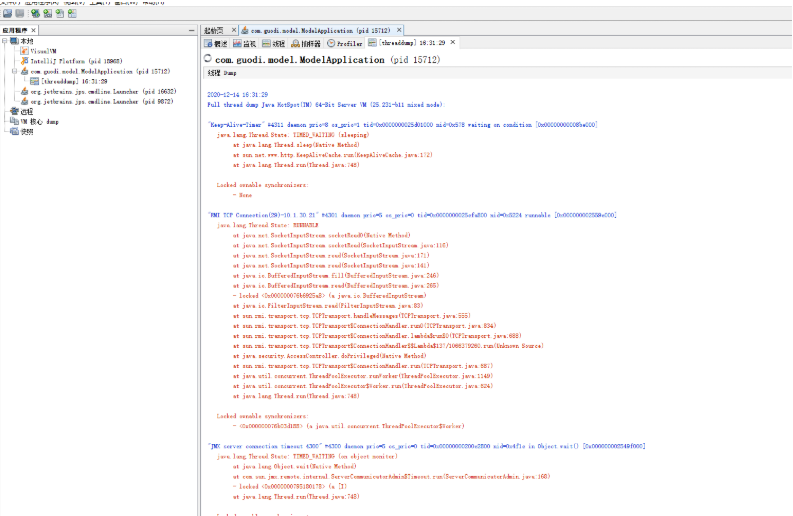Viewport: 793px width, 516px height.
Task: Click the Java icon beside ModelApplication in the tree
Action: pos(24,71)
